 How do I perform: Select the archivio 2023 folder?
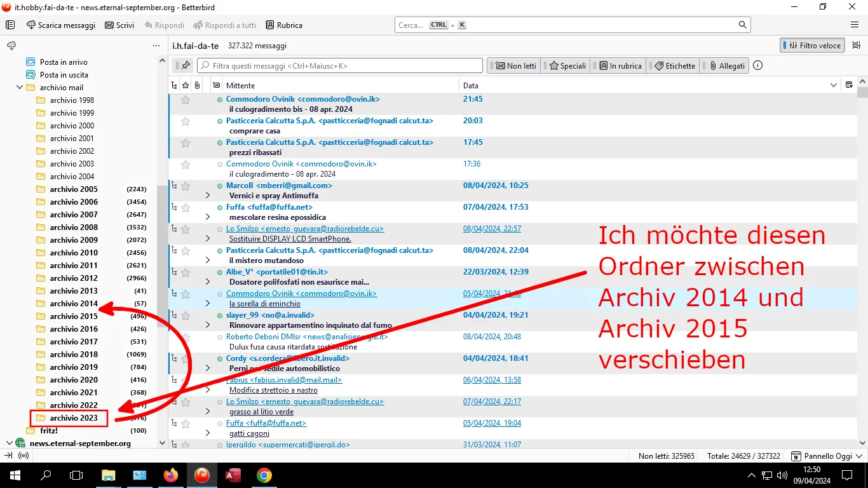[x=74, y=418]
